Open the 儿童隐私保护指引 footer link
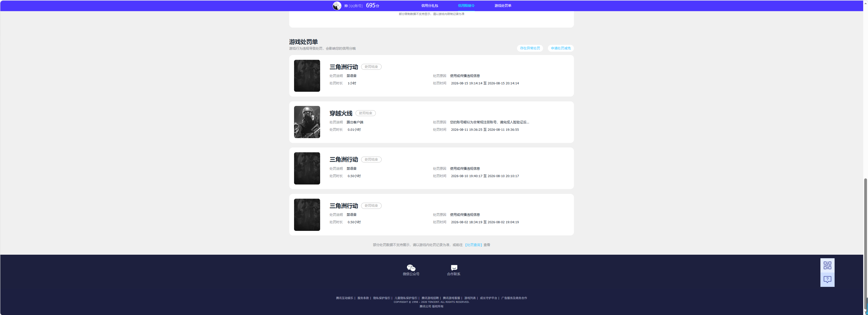Screen dimensions: 868x315 point(406,298)
